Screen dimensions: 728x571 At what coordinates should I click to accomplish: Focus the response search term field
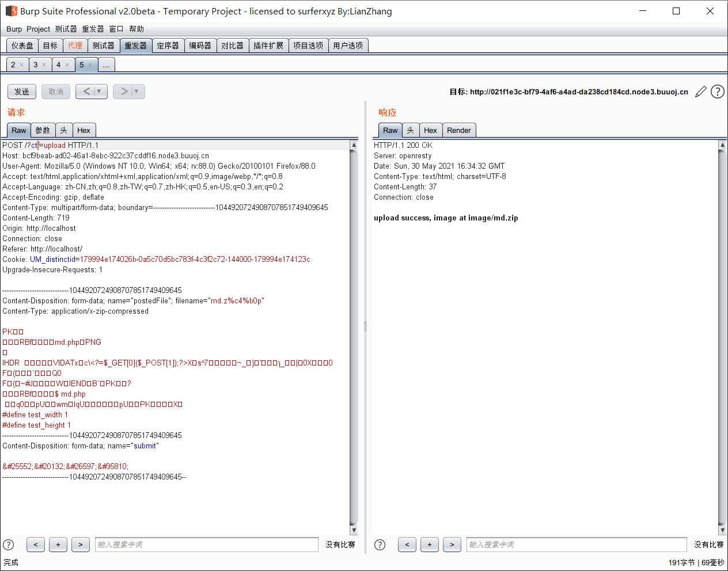click(577, 545)
